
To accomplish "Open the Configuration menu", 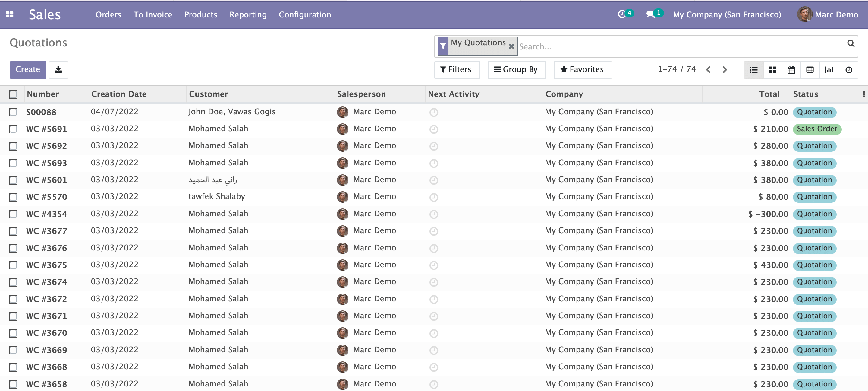I will coord(305,14).
